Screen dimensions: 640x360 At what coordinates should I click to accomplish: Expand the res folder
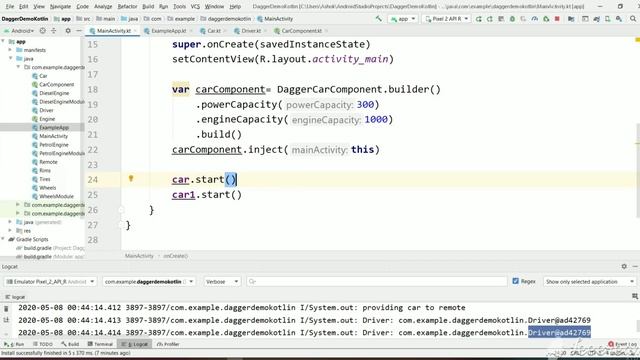tap(11, 231)
